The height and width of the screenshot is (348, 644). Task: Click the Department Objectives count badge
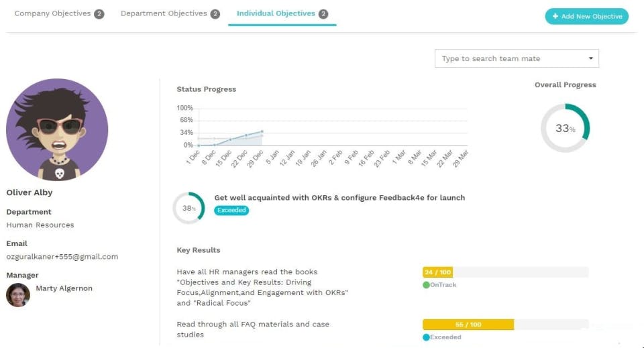click(215, 13)
